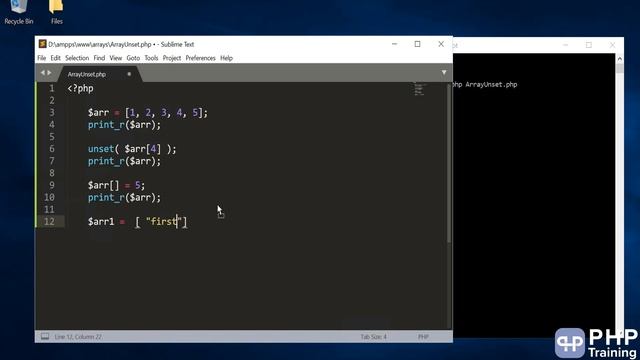Viewport: 640px width, 360px height.
Task: Click the $arr = [1, 2, 3, 4, 5]; line
Action: pyautogui.click(x=148, y=113)
